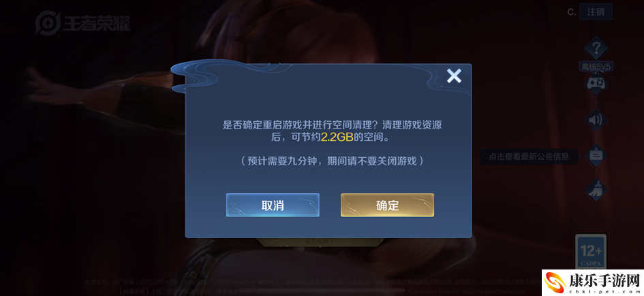Click the 康乐手游网 watermark text
This screenshot has width=644, height=296.
pos(603,279)
